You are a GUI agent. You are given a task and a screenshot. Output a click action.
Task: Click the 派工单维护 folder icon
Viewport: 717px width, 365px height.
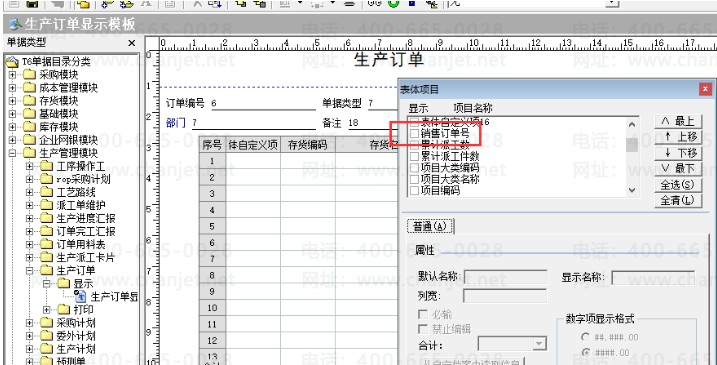point(47,205)
